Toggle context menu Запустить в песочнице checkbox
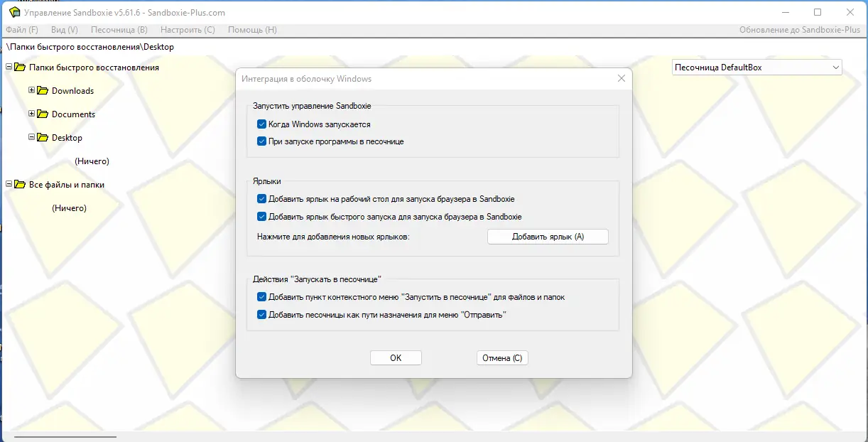The width and height of the screenshot is (868, 442). click(261, 297)
